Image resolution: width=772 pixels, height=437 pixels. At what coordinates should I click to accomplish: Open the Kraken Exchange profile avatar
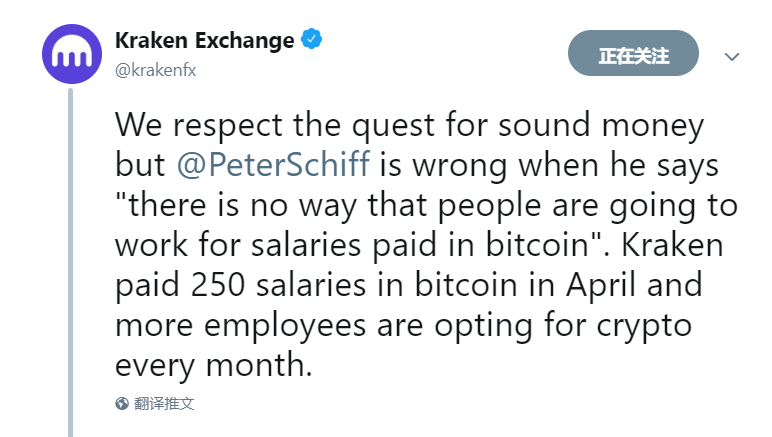coord(72,54)
